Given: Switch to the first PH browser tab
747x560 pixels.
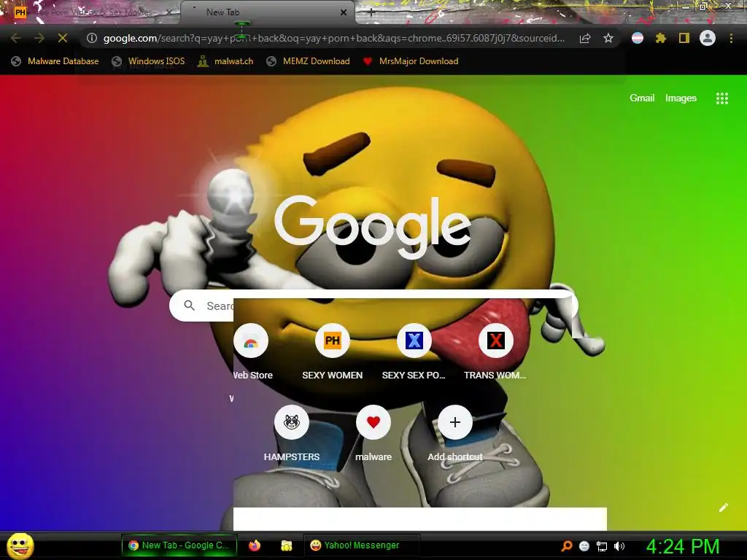Looking at the screenshot, I should click(90, 12).
